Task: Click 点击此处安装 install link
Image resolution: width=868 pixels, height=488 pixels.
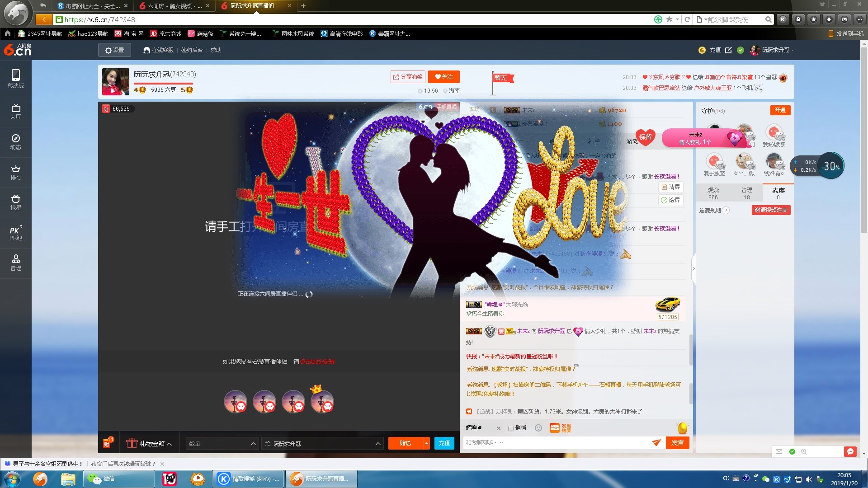Action: coord(317,361)
